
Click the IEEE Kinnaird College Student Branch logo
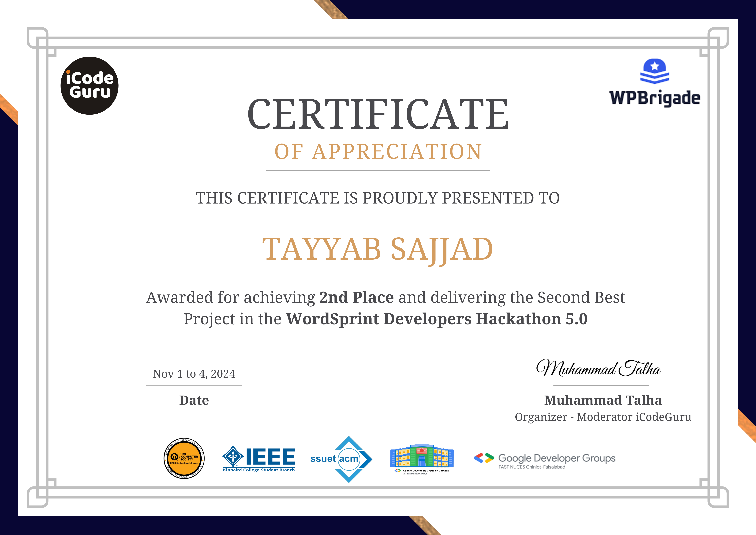click(259, 459)
